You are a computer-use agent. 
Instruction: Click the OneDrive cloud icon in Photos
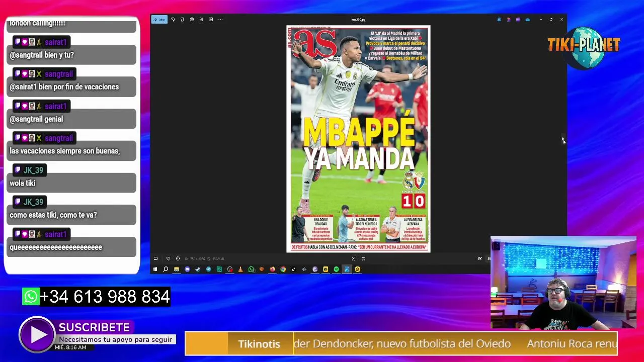click(x=527, y=20)
